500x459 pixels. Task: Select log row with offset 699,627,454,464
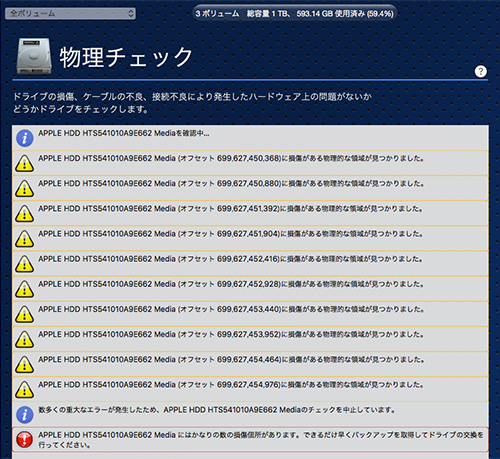pos(250,364)
